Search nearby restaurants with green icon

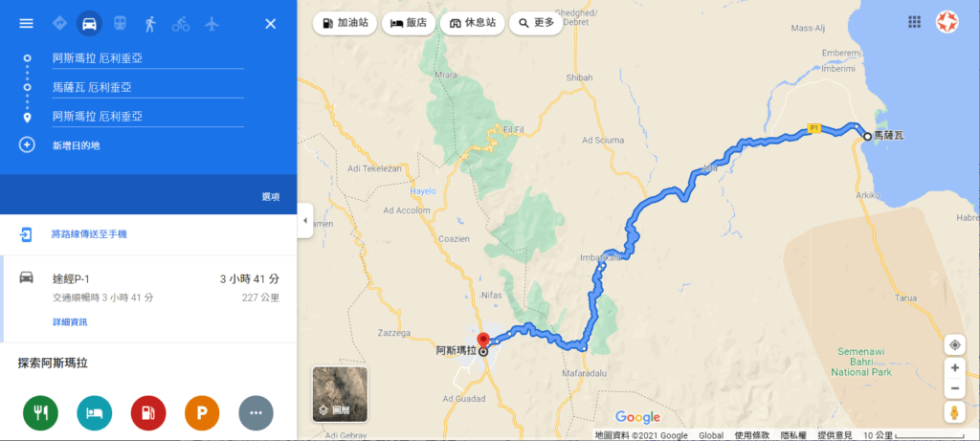pos(40,413)
